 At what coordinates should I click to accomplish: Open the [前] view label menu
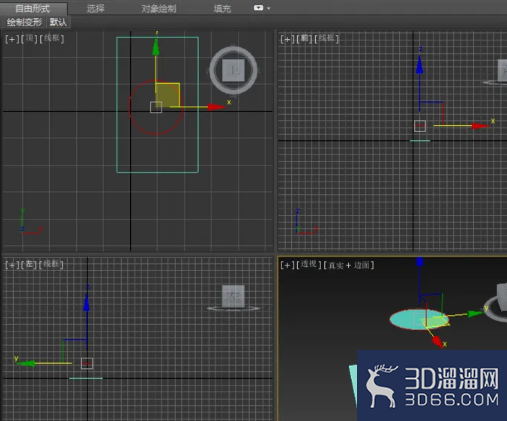304,39
